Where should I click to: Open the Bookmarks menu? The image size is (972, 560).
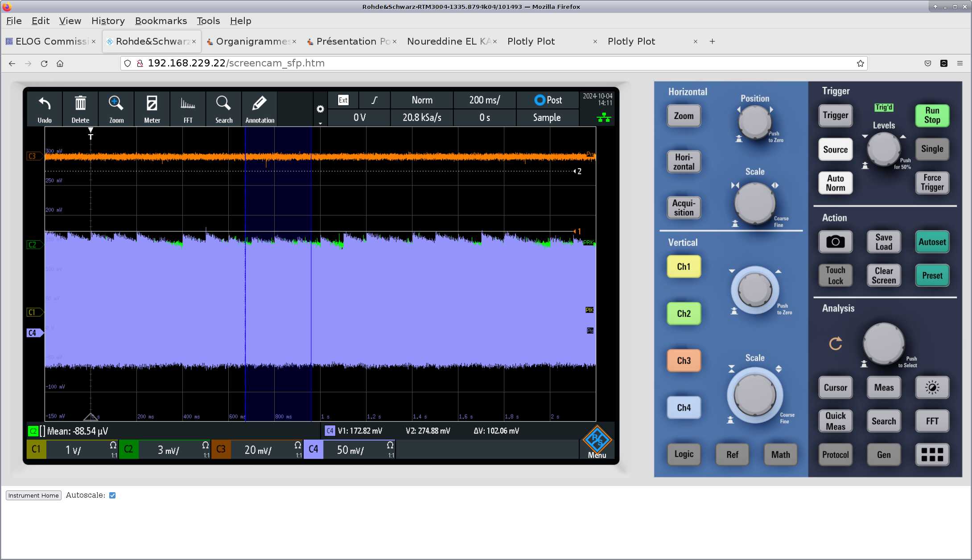tap(161, 21)
